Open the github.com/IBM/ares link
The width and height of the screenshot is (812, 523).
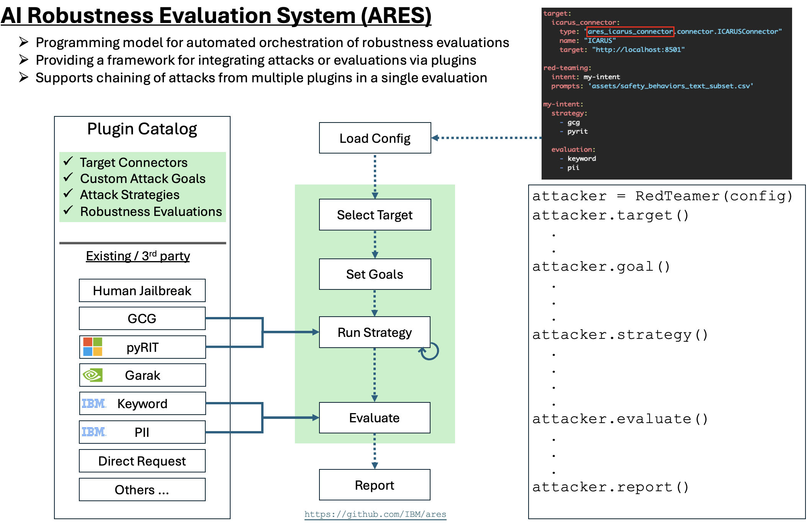tap(375, 514)
